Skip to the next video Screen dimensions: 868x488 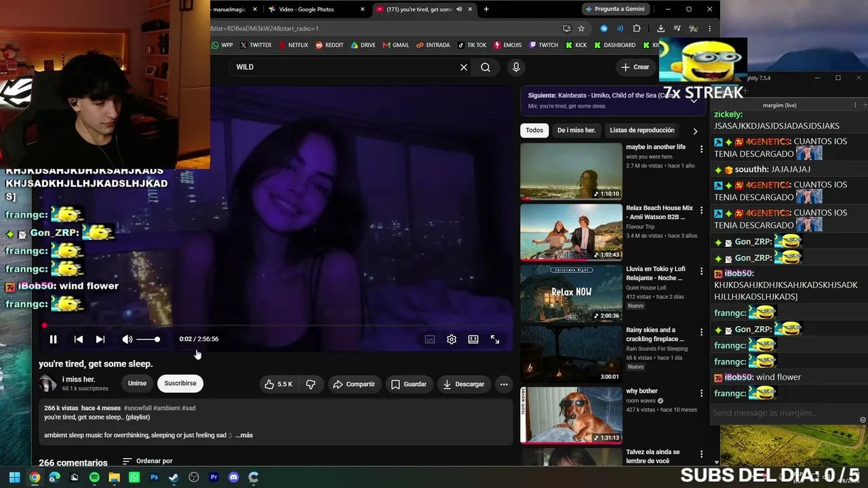pos(100,340)
